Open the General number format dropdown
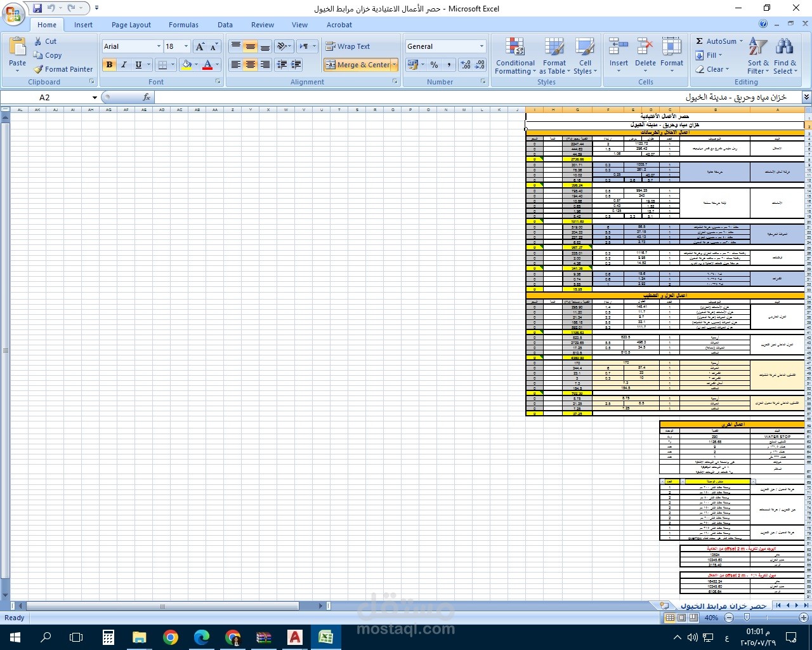The image size is (812, 650). (x=481, y=46)
